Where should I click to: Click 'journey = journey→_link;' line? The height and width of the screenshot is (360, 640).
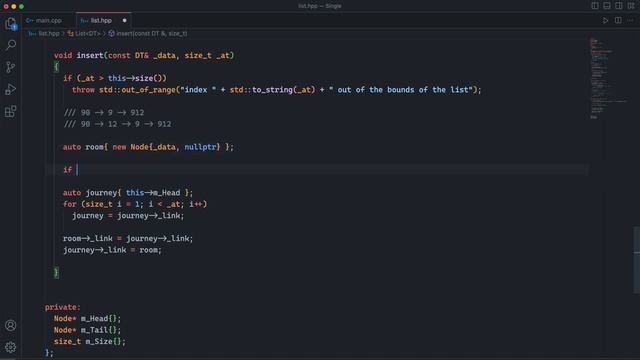tap(128, 216)
